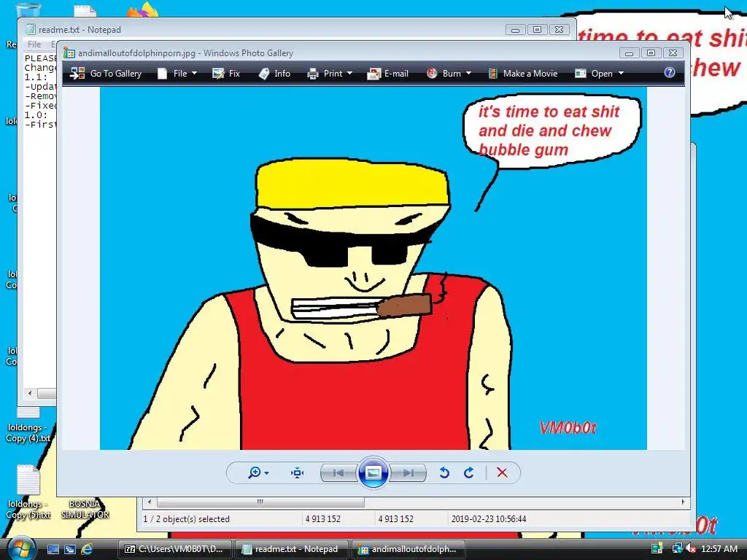Select the BOSNIA SIMULATOR desktop icon

[x=85, y=508]
